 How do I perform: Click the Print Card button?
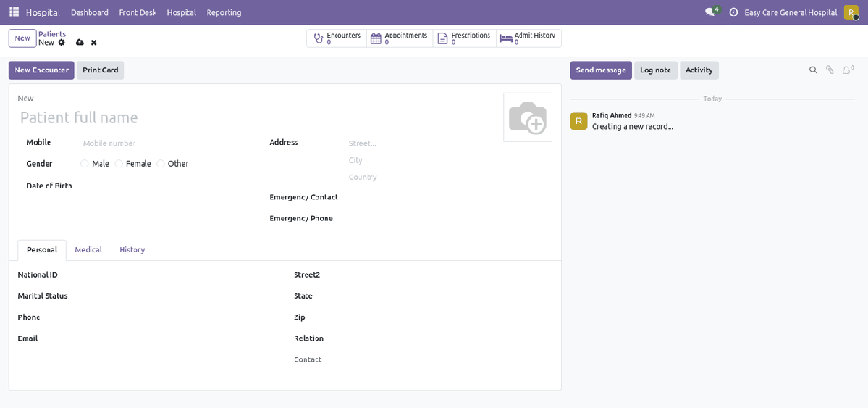click(100, 70)
